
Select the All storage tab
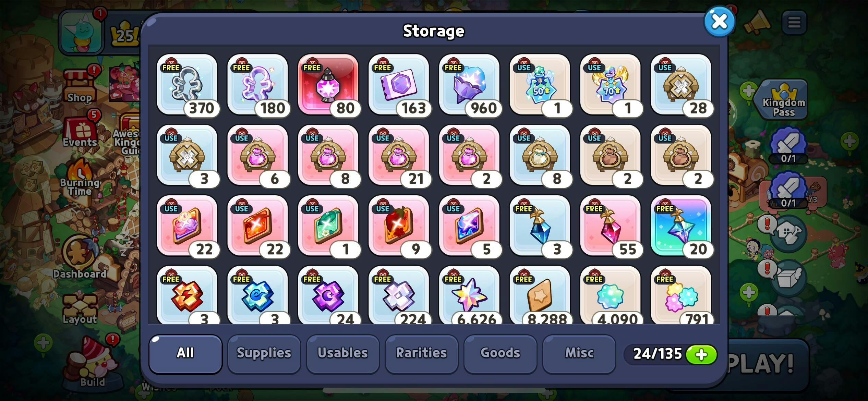pyautogui.click(x=185, y=354)
